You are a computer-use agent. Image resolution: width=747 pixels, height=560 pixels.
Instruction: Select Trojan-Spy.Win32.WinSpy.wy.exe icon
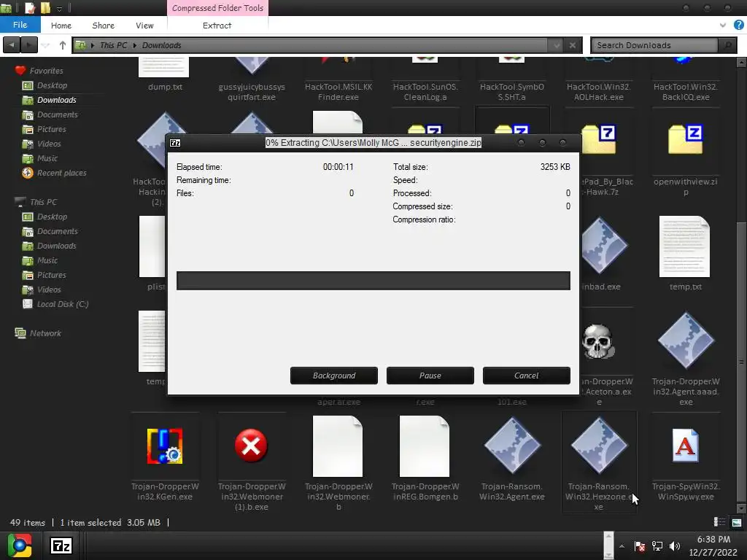(x=686, y=446)
